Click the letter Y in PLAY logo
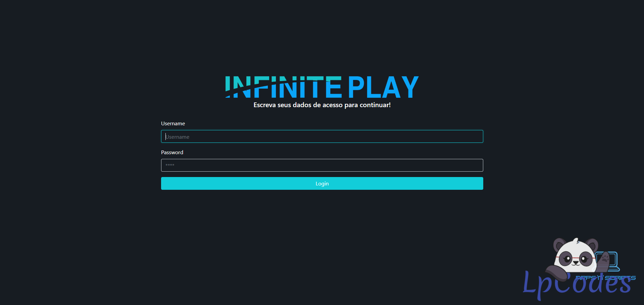Screen dimensions: 644x305 (x=410, y=87)
